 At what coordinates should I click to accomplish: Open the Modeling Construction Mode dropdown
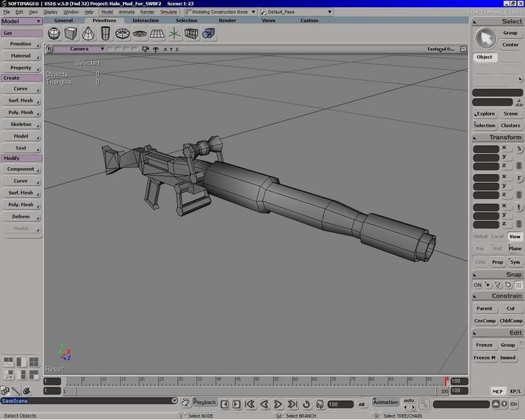point(220,12)
